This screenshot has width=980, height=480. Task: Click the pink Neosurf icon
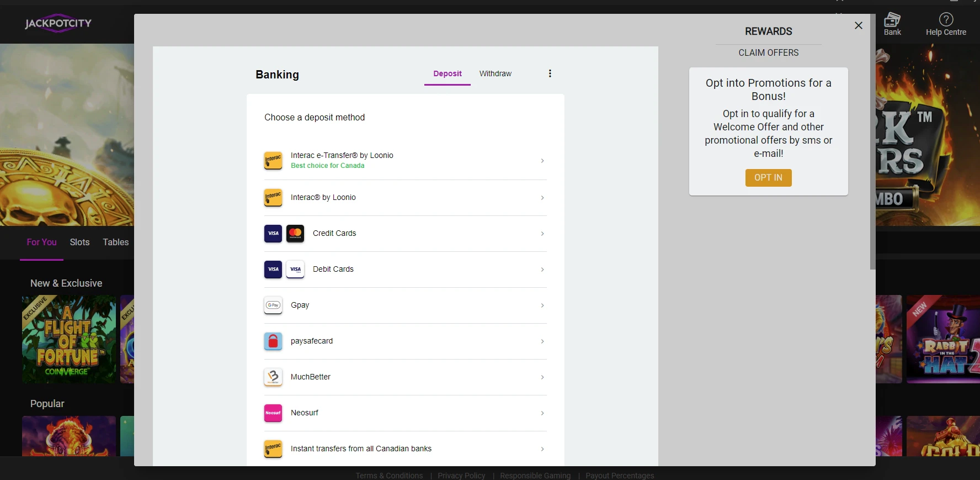[273, 413]
